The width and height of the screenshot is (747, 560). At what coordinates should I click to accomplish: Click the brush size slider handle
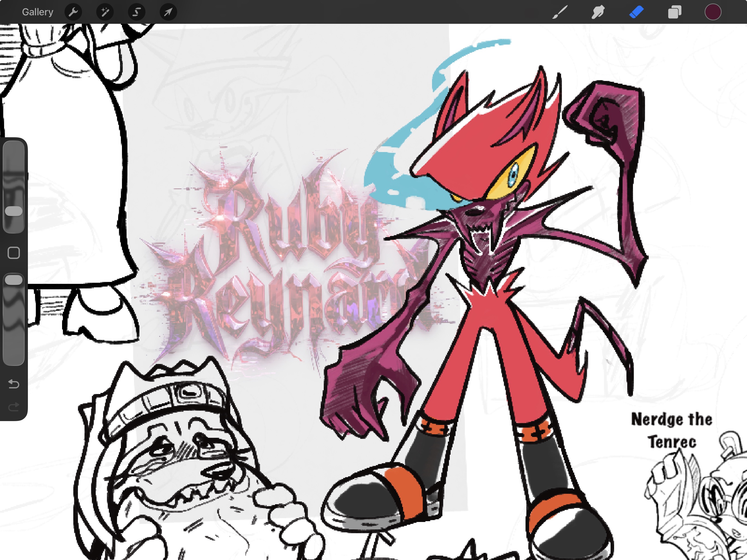13,211
